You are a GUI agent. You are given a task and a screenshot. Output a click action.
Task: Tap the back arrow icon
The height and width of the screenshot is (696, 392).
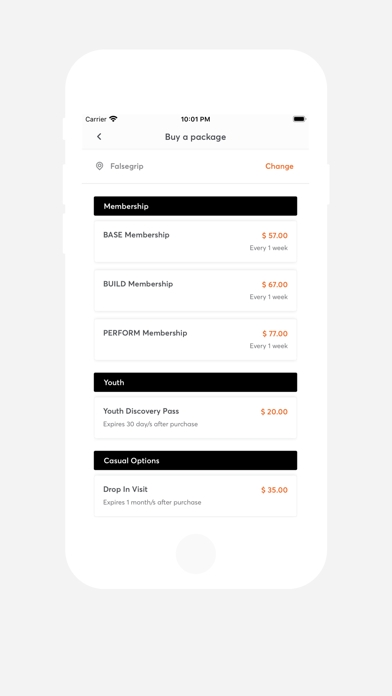pyautogui.click(x=99, y=137)
